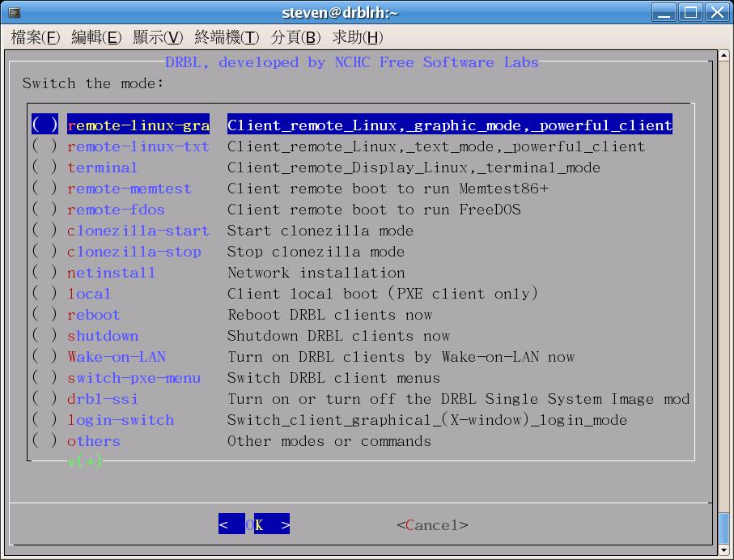Select the remote-linux-gra radio option

coord(45,125)
